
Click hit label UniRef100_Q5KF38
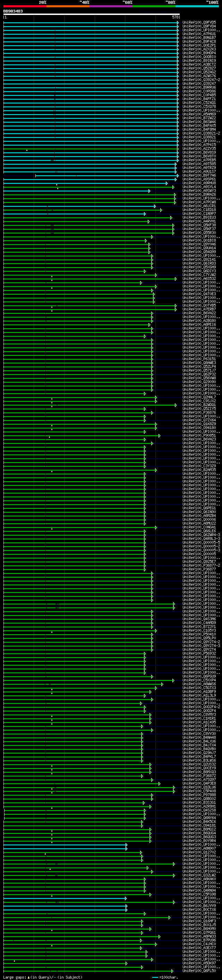click(x=199, y=225)
